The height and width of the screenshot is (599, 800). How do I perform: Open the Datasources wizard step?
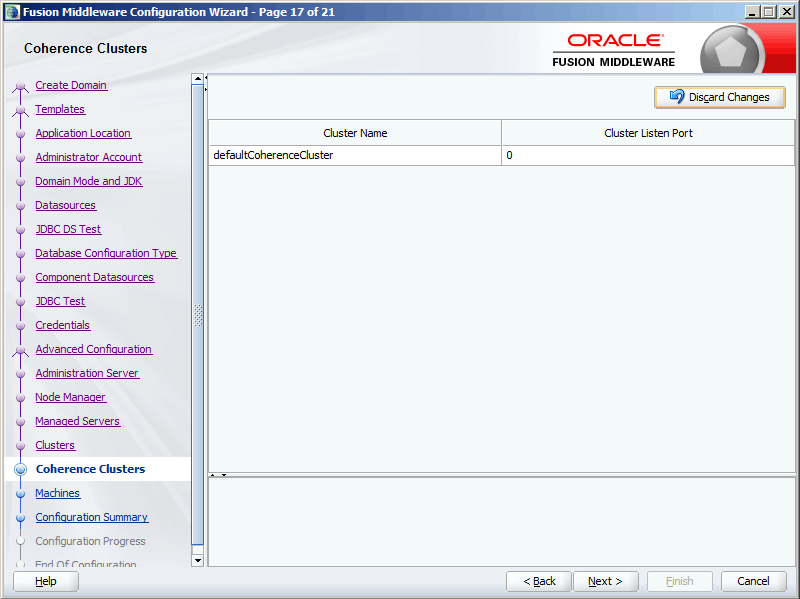pyautogui.click(x=65, y=205)
